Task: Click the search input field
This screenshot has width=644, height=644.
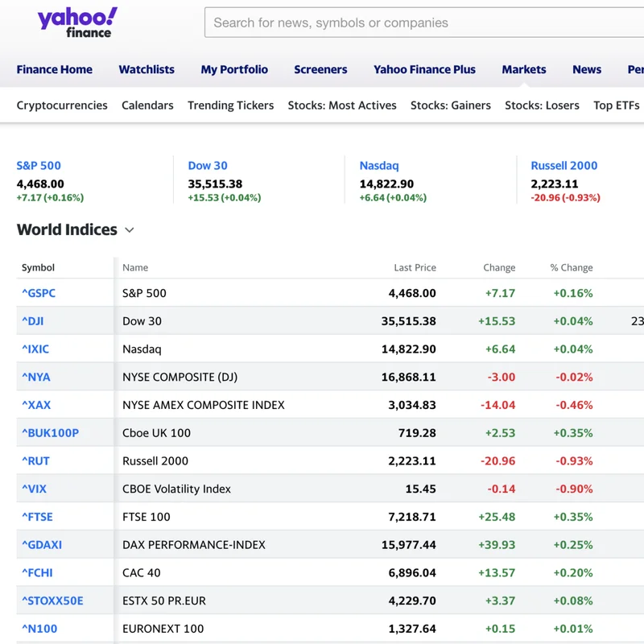Action: 419,22
